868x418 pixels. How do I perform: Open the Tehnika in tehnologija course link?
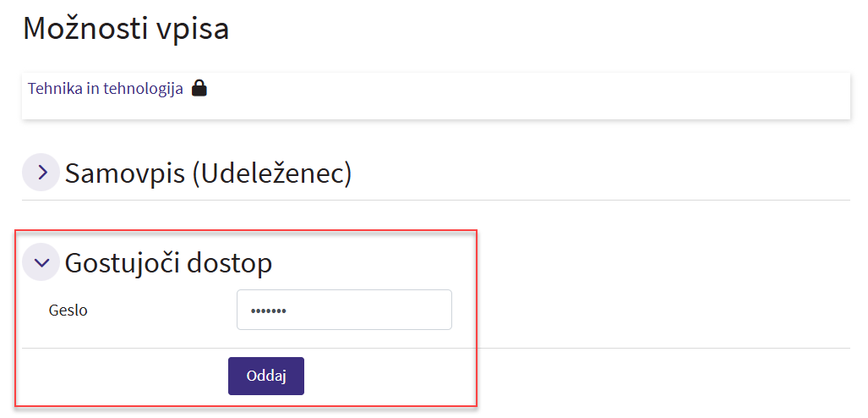[x=105, y=88]
